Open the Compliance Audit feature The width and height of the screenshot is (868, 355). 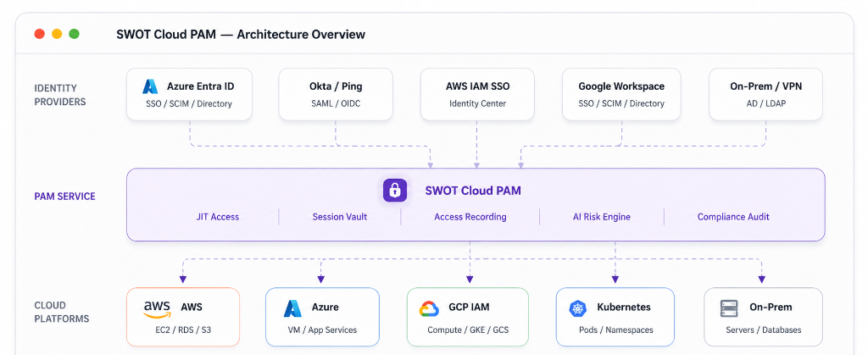click(x=733, y=217)
